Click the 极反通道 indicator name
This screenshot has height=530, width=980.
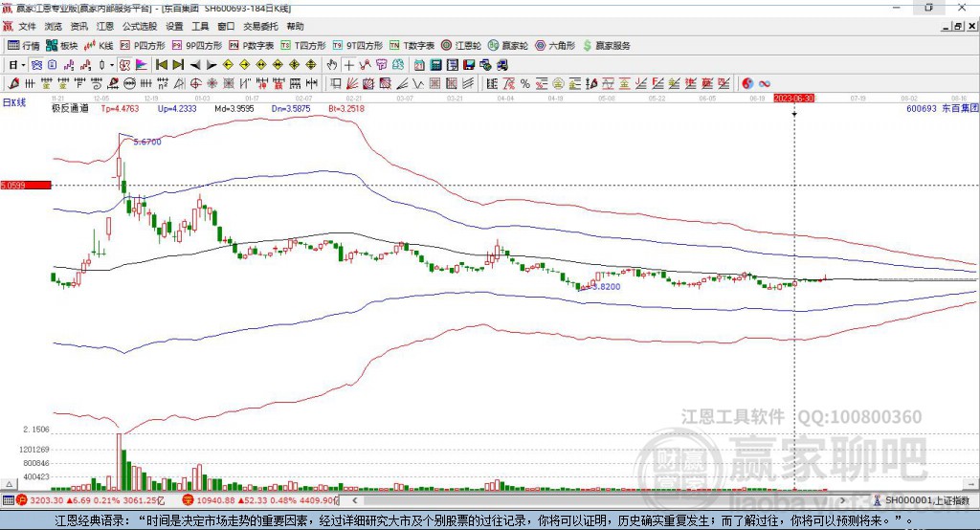[x=70, y=108]
